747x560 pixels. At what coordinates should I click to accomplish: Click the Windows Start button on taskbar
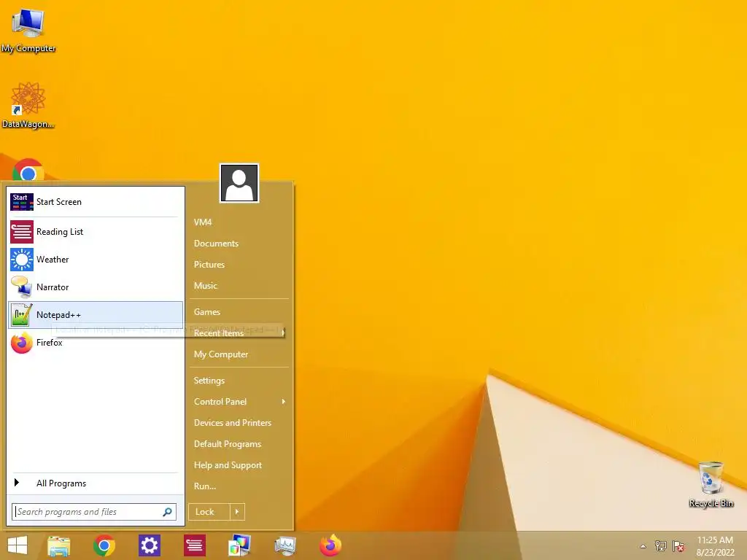click(x=18, y=545)
